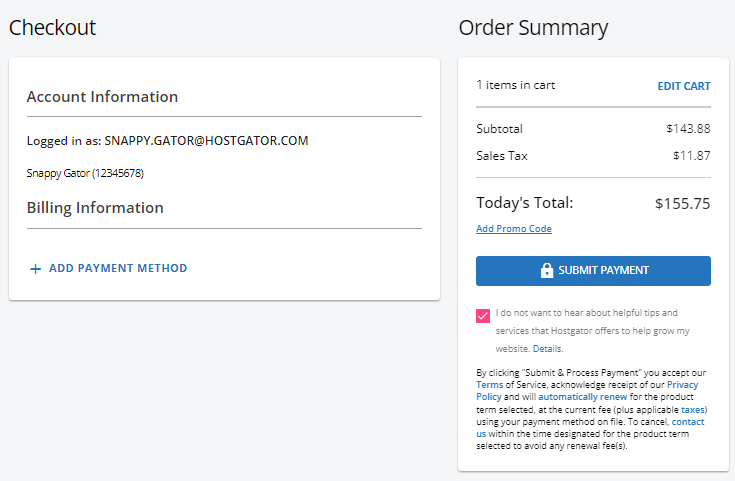Screen dimensions: 735x481
Task: Click the logged-in email address
Action: [x=206, y=141]
